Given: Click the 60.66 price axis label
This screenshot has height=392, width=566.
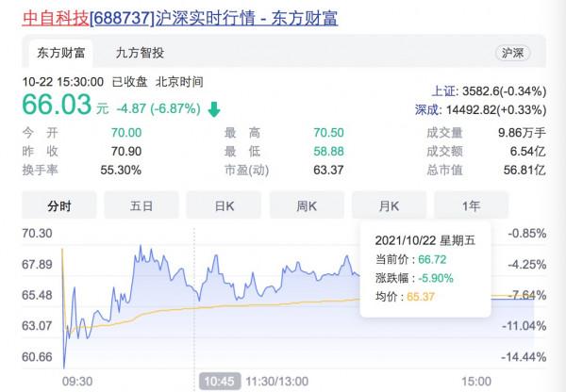Looking at the screenshot, I should [37, 357].
